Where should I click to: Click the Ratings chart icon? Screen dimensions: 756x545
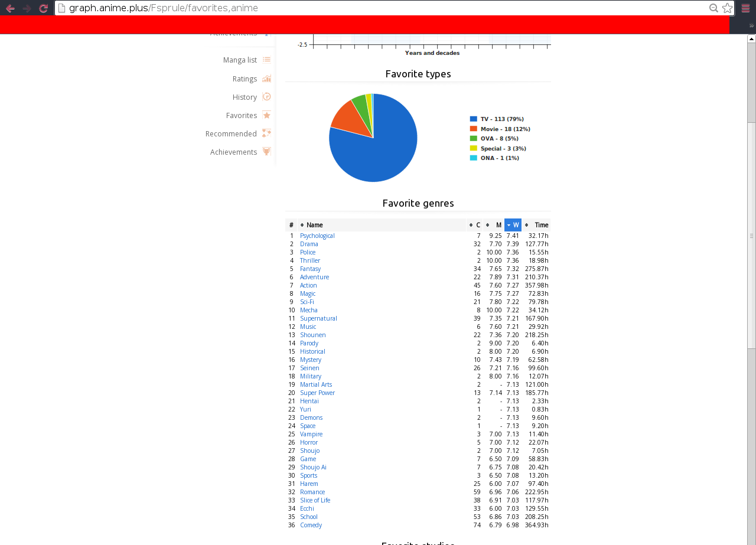click(267, 79)
